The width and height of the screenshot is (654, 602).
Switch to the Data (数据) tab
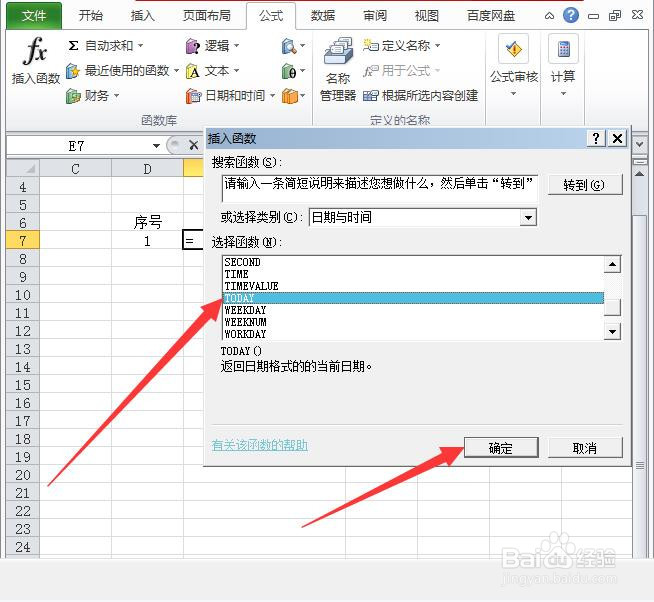point(323,16)
